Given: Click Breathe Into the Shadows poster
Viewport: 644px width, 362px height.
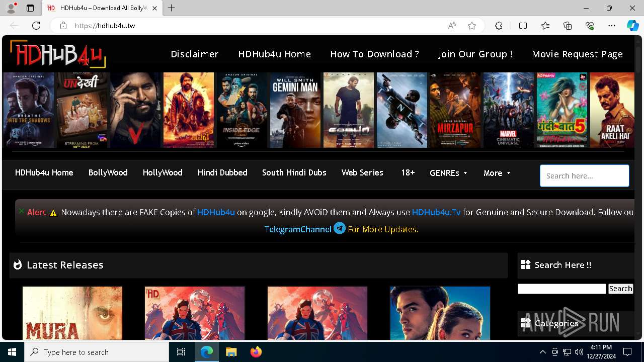Looking at the screenshot, I should (29, 110).
